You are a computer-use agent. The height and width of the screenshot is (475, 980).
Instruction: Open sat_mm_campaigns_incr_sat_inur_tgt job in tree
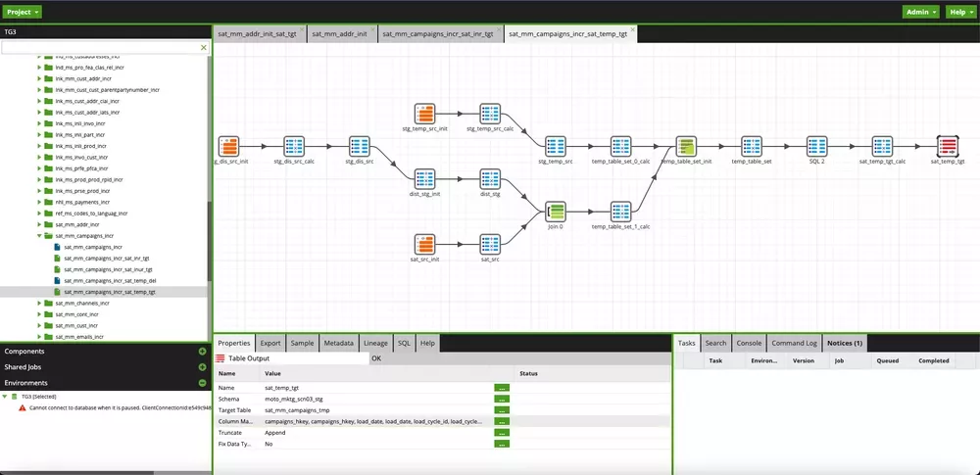pos(108,269)
